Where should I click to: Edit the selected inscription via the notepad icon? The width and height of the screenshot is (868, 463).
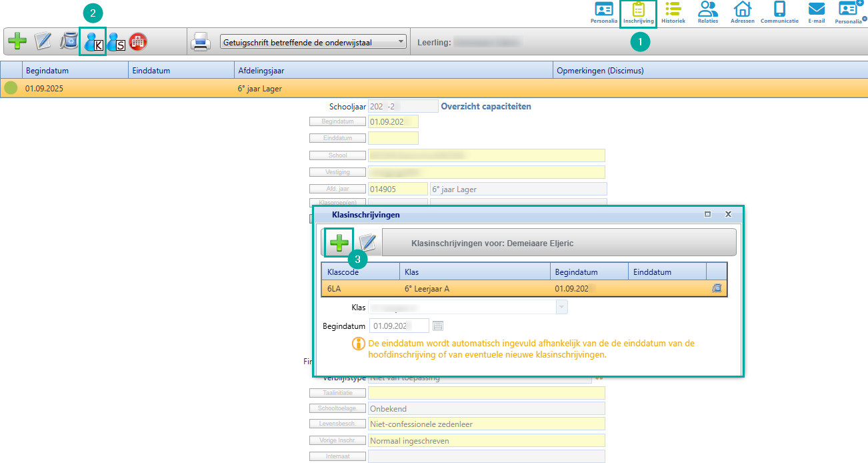(x=43, y=41)
